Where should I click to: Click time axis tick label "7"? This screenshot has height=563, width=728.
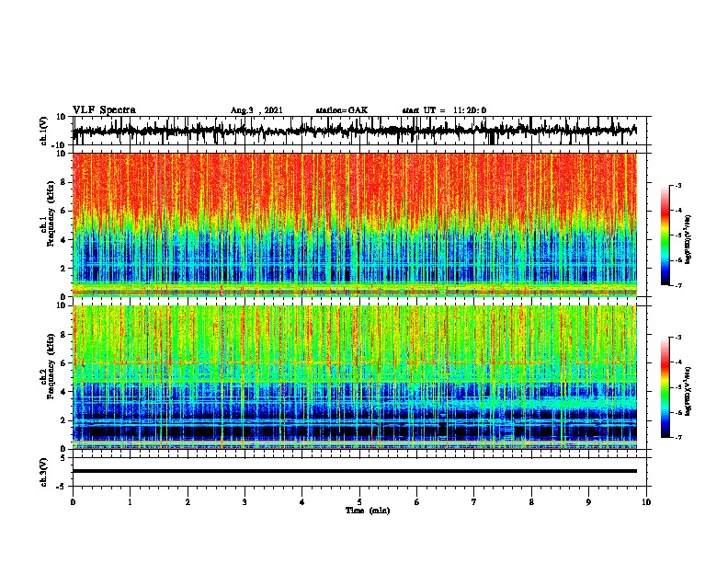pyautogui.click(x=474, y=502)
